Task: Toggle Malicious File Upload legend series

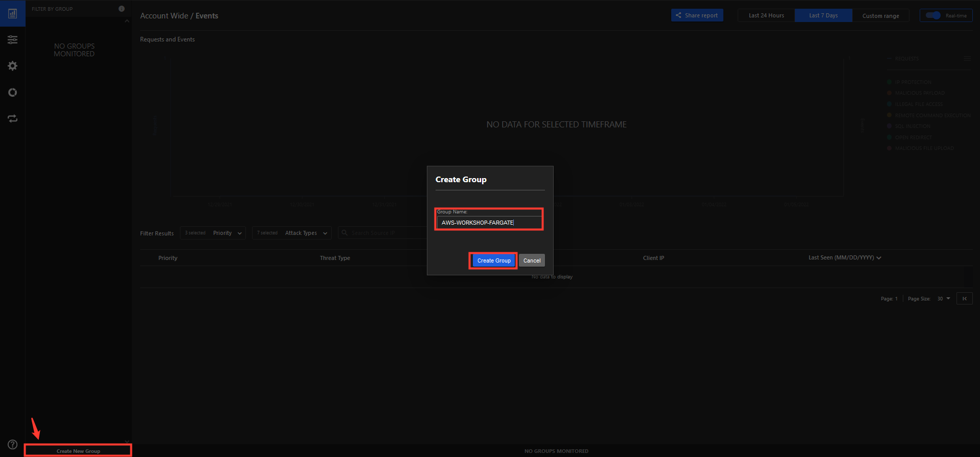Action: point(921,148)
